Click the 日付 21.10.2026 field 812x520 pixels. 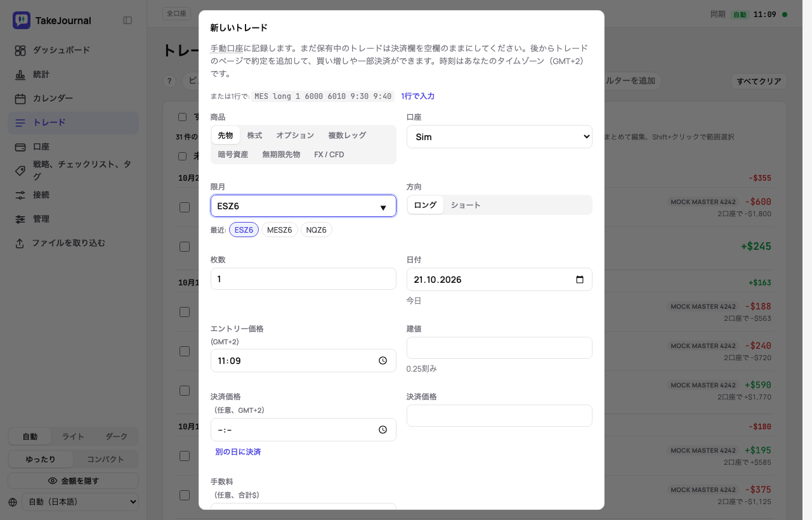[499, 279]
